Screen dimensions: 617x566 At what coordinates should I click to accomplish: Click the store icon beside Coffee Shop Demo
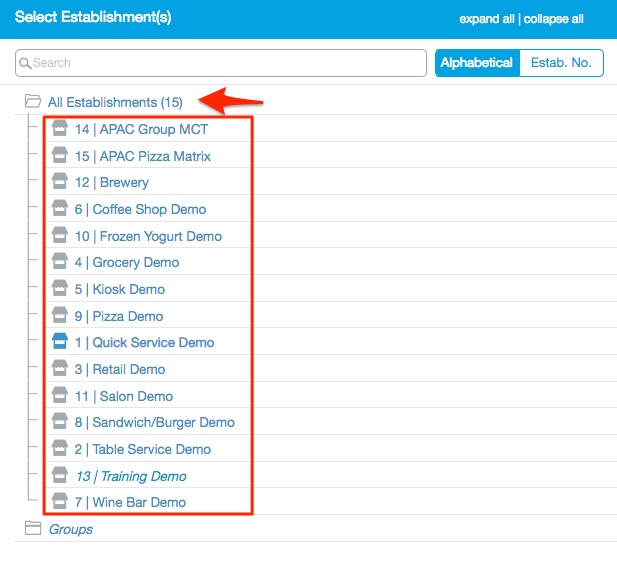[x=60, y=209]
